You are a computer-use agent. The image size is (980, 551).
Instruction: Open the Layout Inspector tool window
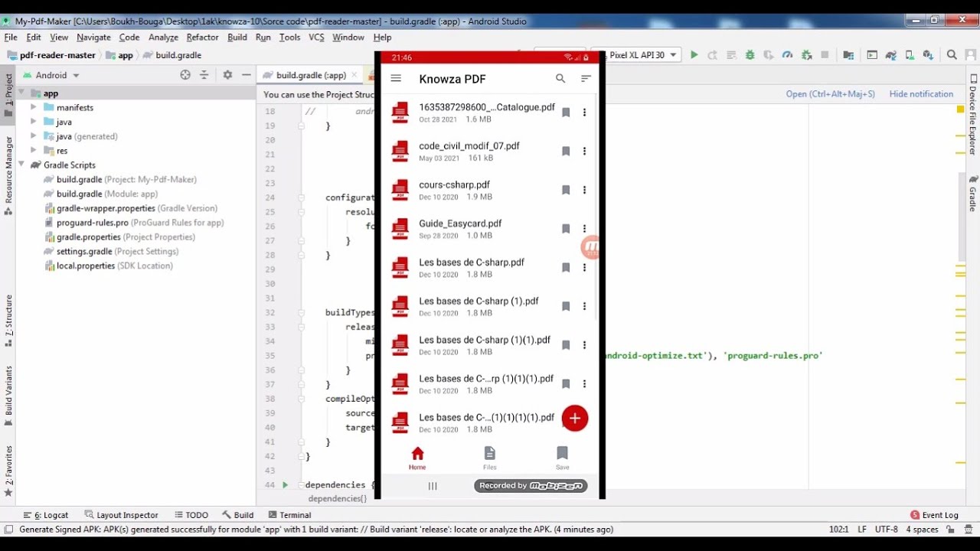point(121,515)
